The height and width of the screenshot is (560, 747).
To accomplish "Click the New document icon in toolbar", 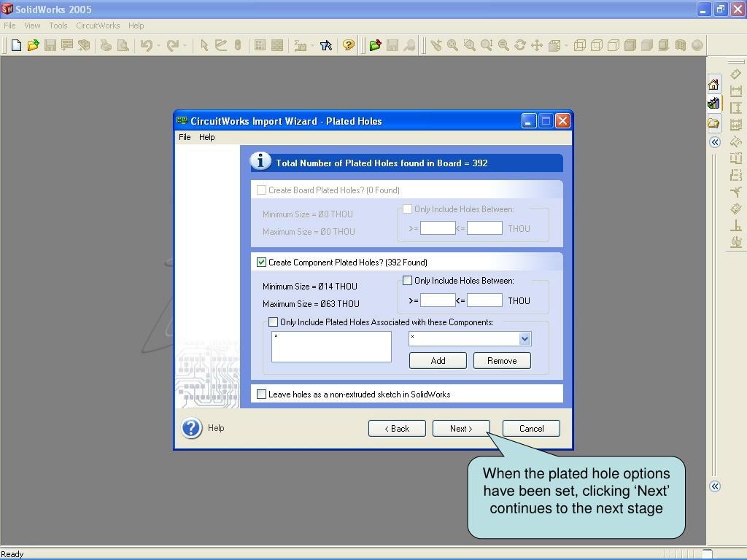I will click(x=16, y=45).
